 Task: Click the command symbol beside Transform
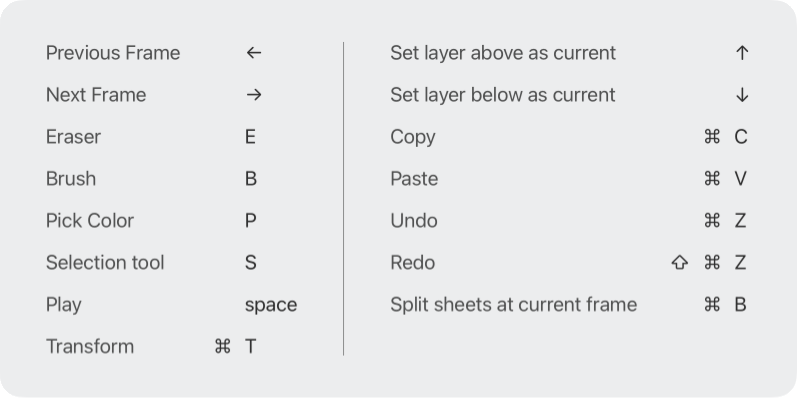(x=223, y=346)
